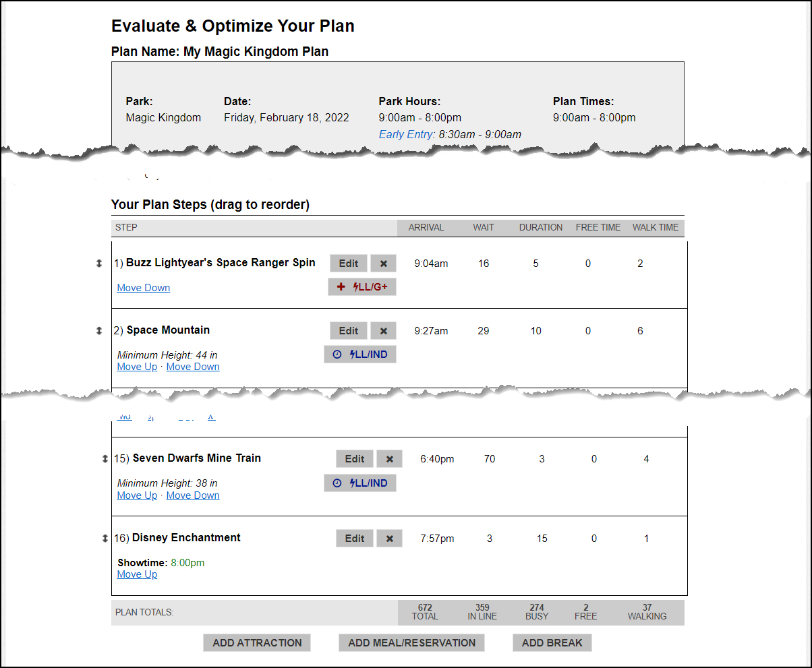Screen dimensions: 812x668
Task: Delete Seven Dwarfs Mine Train step
Action: tap(389, 459)
